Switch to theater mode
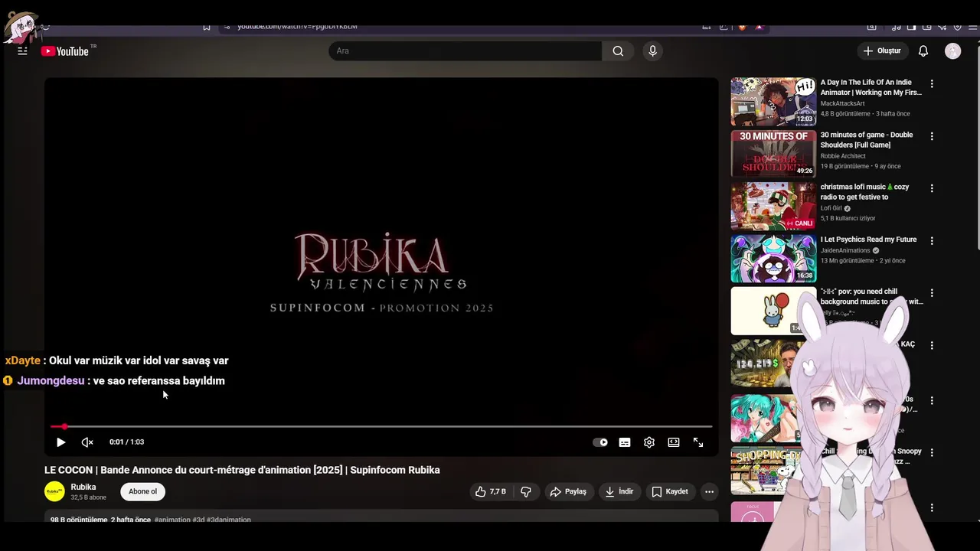This screenshot has height=551, width=980. point(674,442)
